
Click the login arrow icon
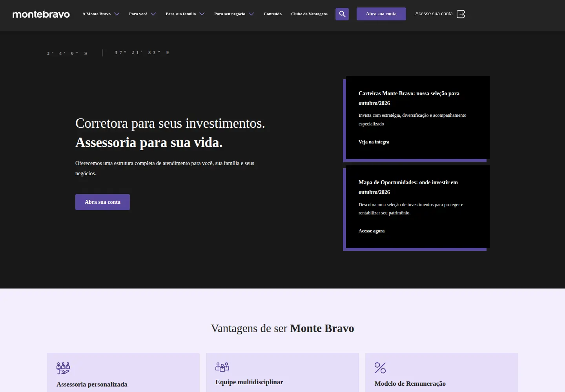[461, 14]
